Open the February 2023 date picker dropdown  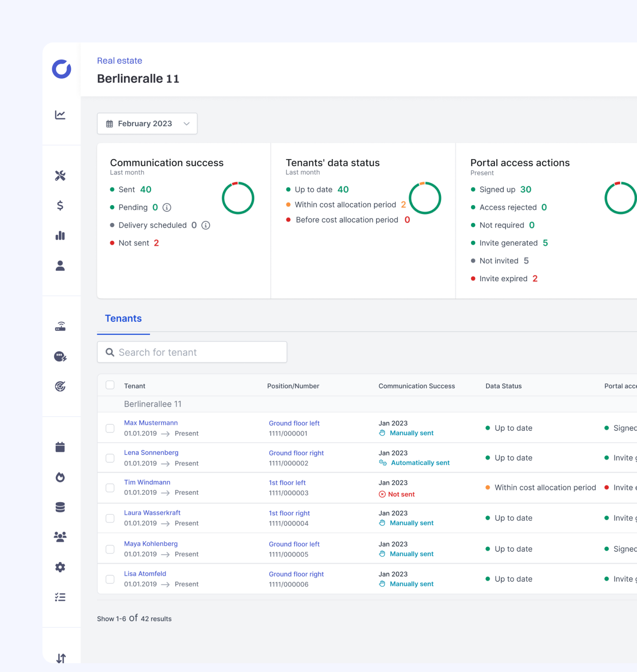(147, 123)
